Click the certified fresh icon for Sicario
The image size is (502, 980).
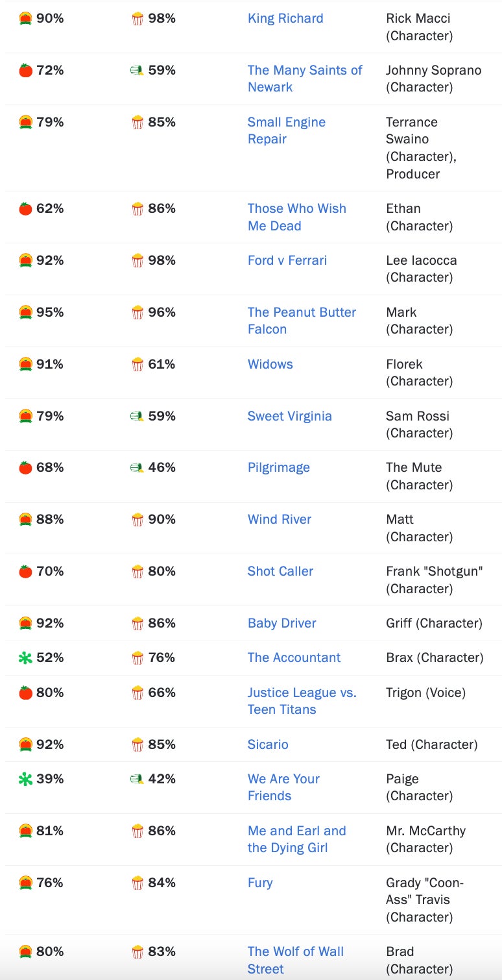[25, 745]
